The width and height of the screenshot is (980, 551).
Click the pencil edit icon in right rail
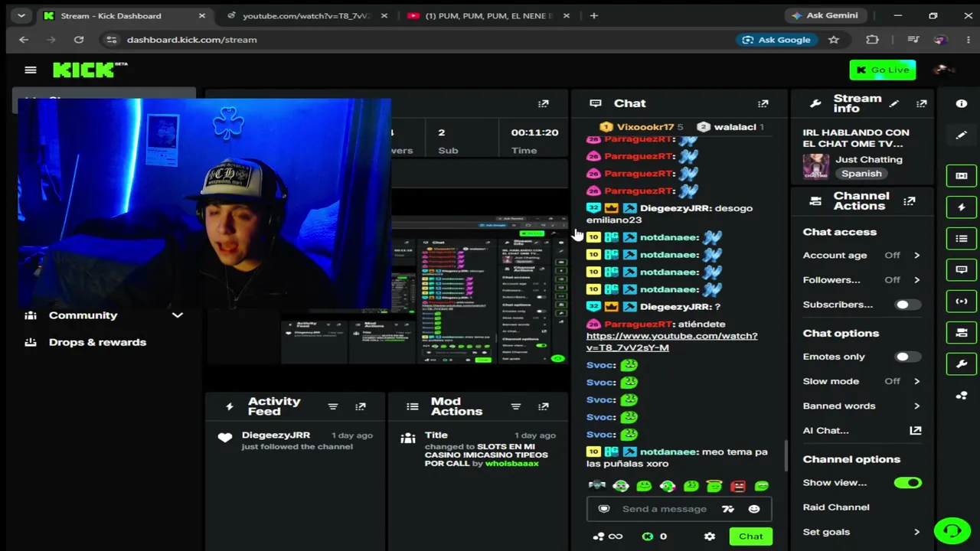tap(962, 135)
